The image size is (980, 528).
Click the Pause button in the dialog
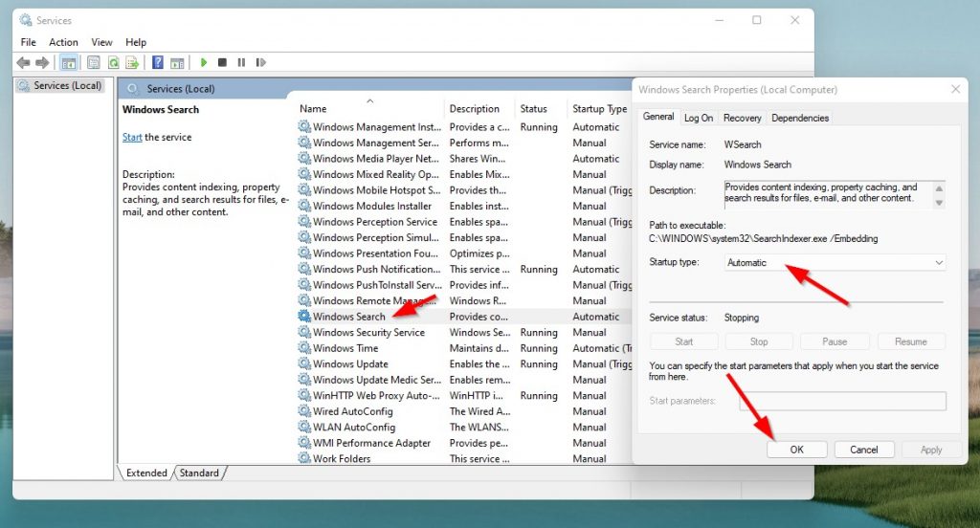click(x=835, y=341)
